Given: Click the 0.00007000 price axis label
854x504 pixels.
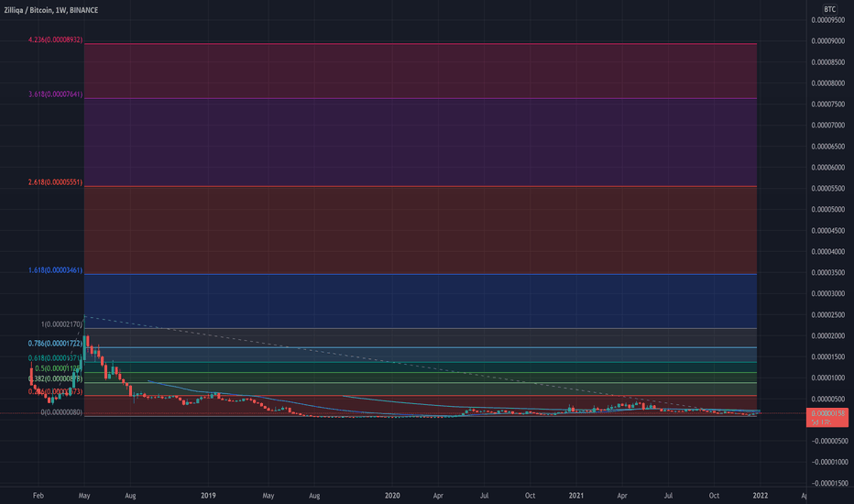Looking at the screenshot, I should point(828,126).
